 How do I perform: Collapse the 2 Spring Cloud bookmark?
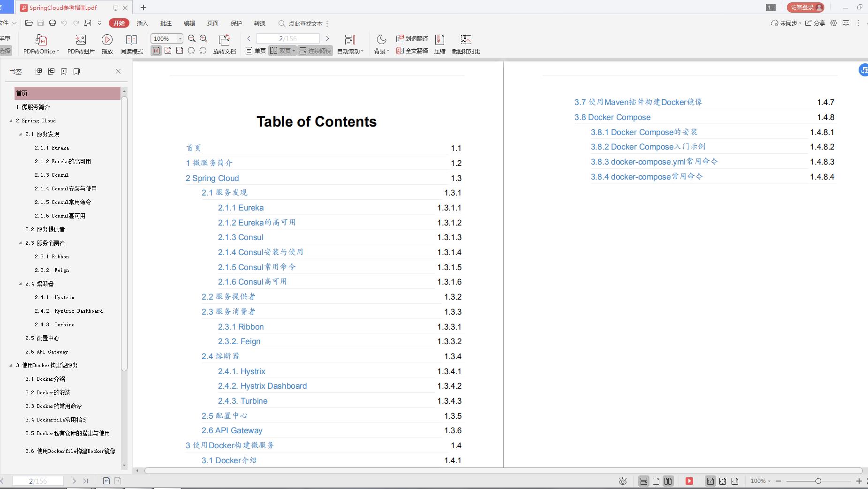pyautogui.click(x=11, y=120)
